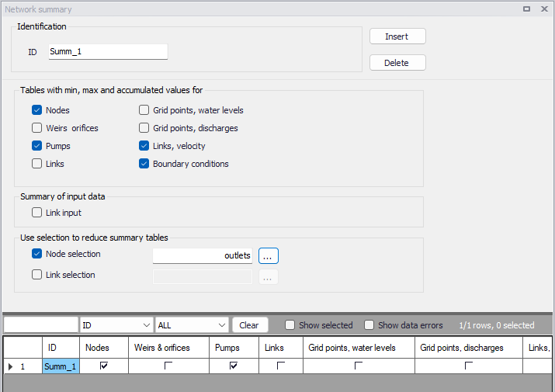
Task: Toggle the Show data errors checkbox
Action: point(369,325)
